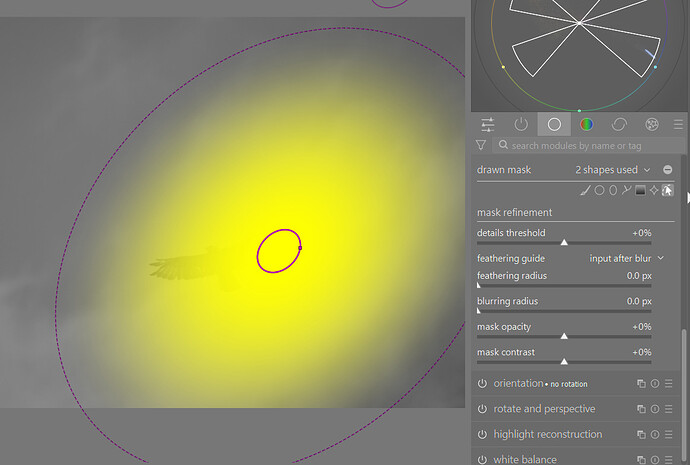Toggle the highlight reconstruction module on/off
The width and height of the screenshot is (690, 465).
pyautogui.click(x=482, y=435)
